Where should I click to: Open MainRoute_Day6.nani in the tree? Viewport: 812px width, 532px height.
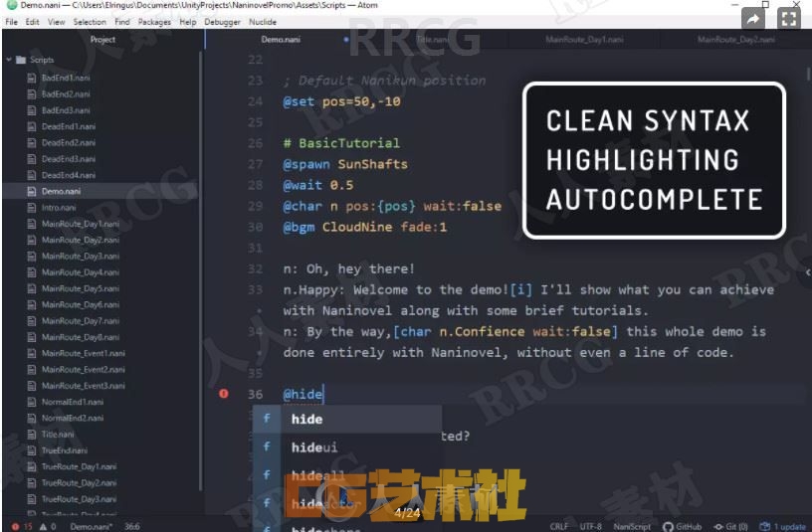tap(80, 304)
